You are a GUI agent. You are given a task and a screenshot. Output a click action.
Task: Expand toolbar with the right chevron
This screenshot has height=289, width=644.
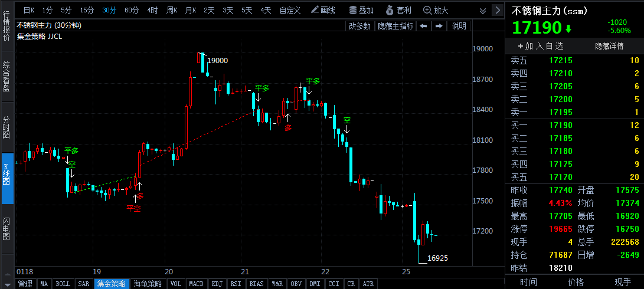498,9
